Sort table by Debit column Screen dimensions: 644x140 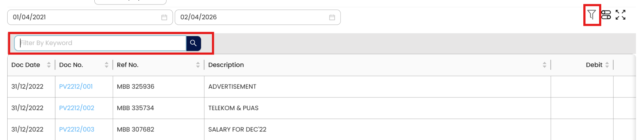pyautogui.click(x=607, y=65)
